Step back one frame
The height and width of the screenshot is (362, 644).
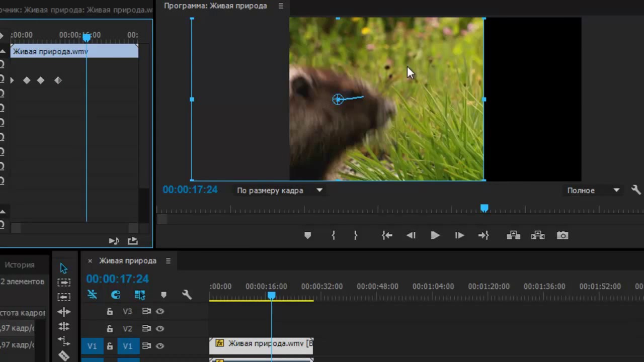[411, 235]
